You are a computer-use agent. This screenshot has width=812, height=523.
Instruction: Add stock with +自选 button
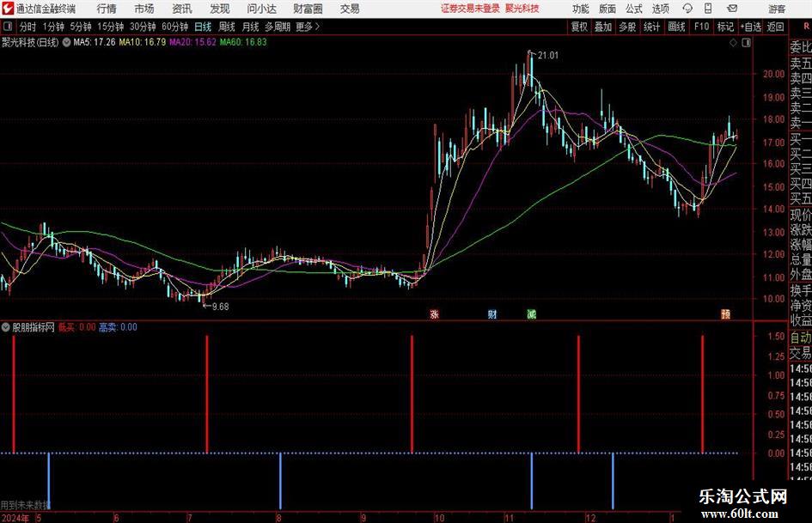pyautogui.click(x=751, y=27)
